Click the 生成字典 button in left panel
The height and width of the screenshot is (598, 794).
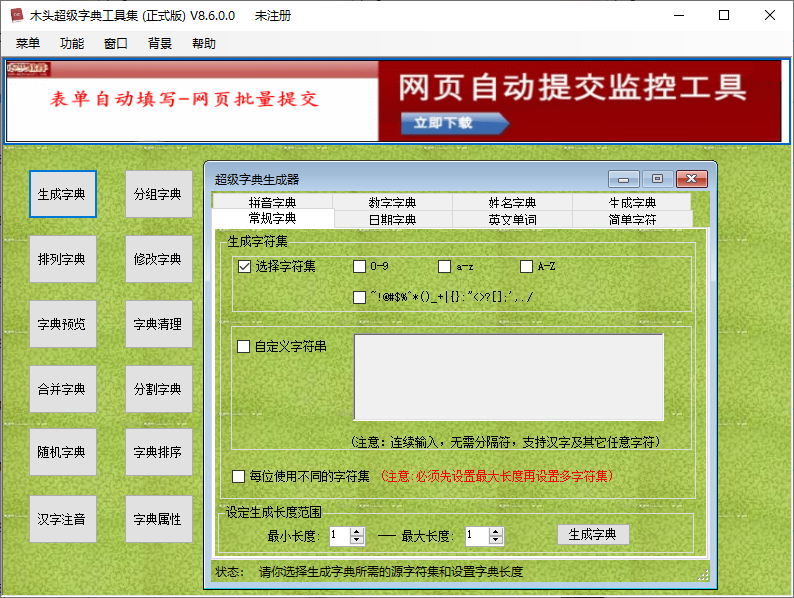[x=62, y=194]
